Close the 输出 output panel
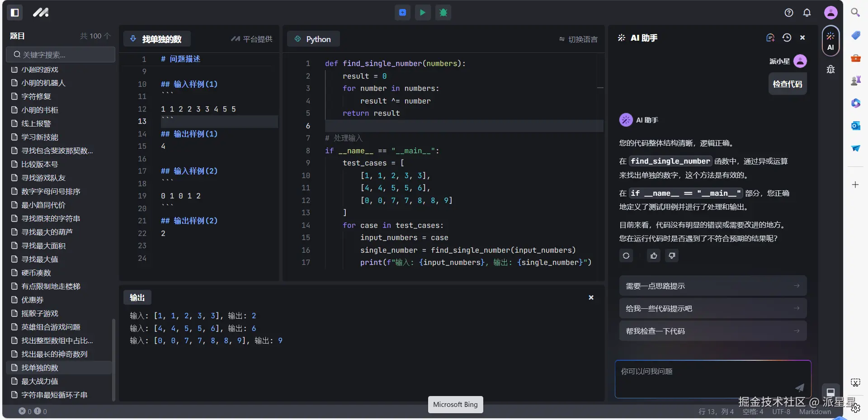The image size is (868, 420). coord(591,297)
